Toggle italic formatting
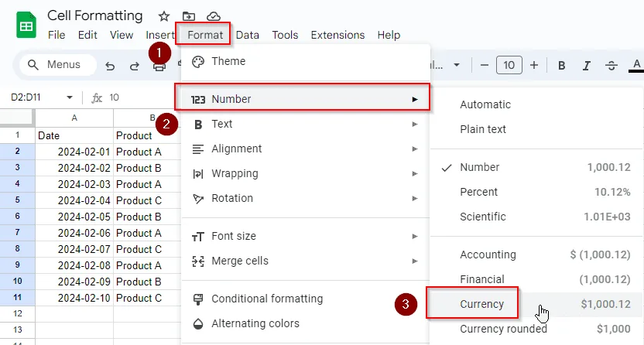The width and height of the screenshot is (644, 345). (x=587, y=65)
